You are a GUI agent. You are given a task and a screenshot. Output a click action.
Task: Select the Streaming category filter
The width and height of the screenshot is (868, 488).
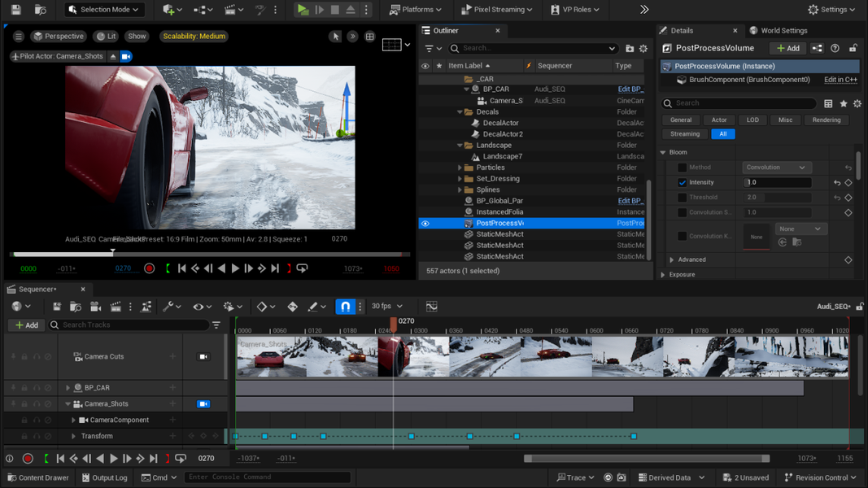click(x=685, y=134)
